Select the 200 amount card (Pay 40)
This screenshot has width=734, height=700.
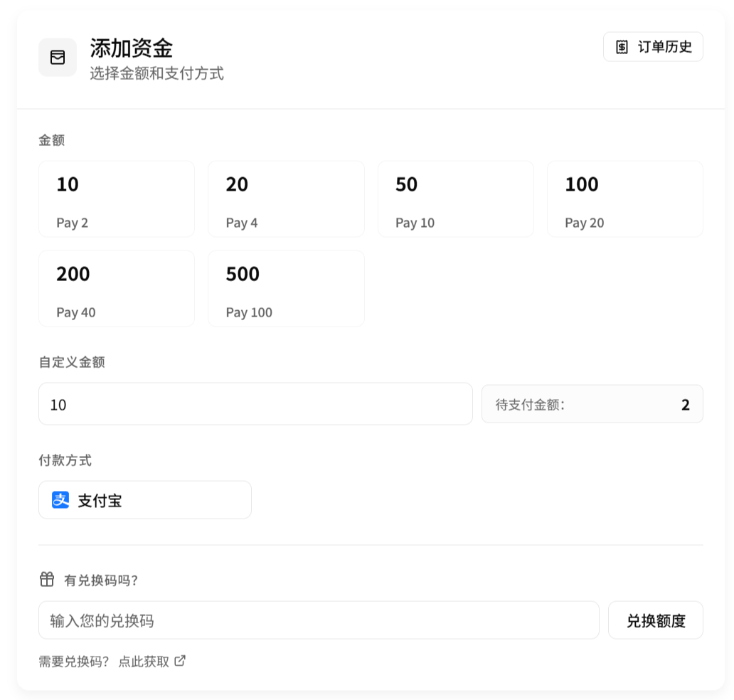coord(117,288)
